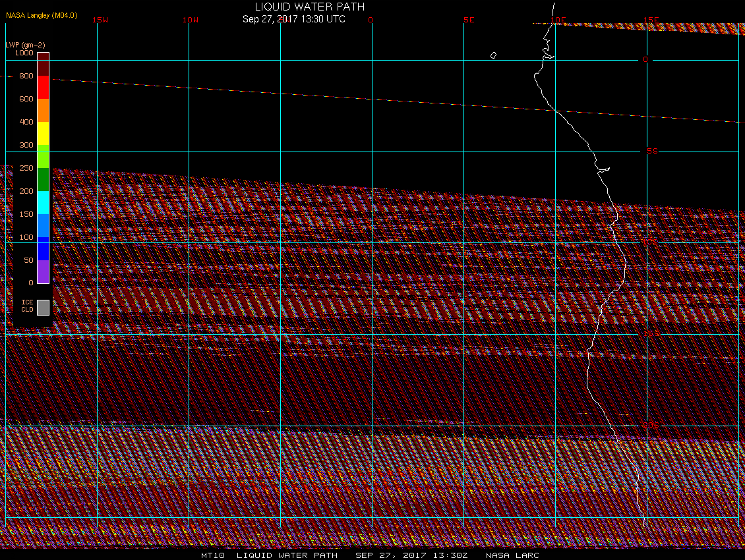Click the legend value 300
The width and height of the screenshot is (745, 560).
(x=26, y=145)
